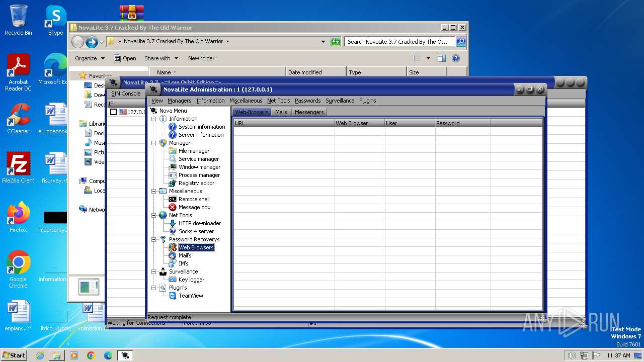Open FileZilla Client desktop icon
The image size is (644, 362).
19,167
